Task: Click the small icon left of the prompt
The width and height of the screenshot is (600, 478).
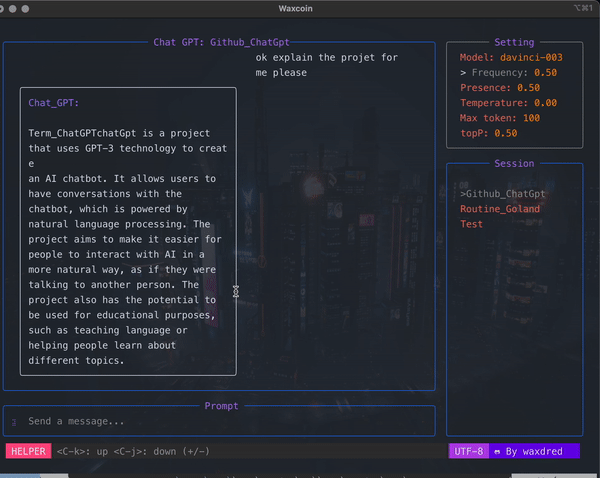Action: click(14, 422)
